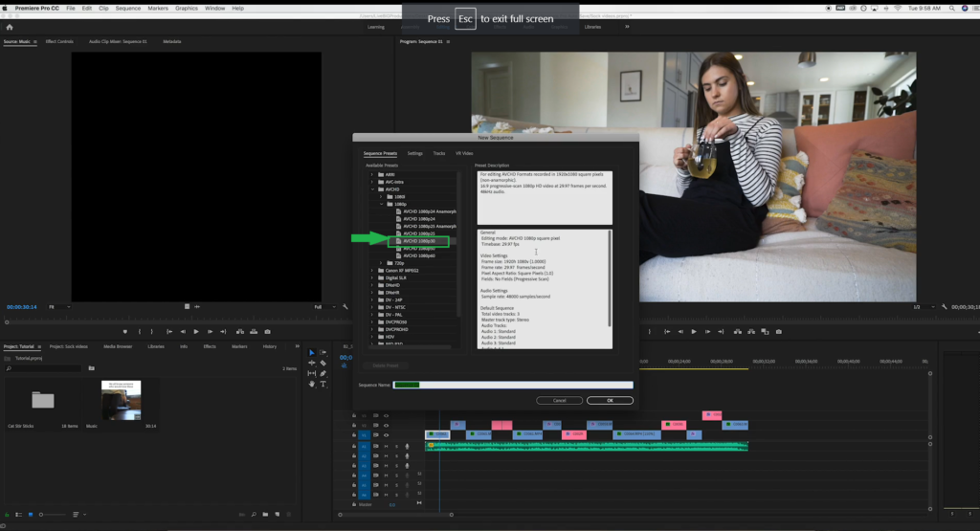Switch to Media Browser panel tab

point(118,346)
